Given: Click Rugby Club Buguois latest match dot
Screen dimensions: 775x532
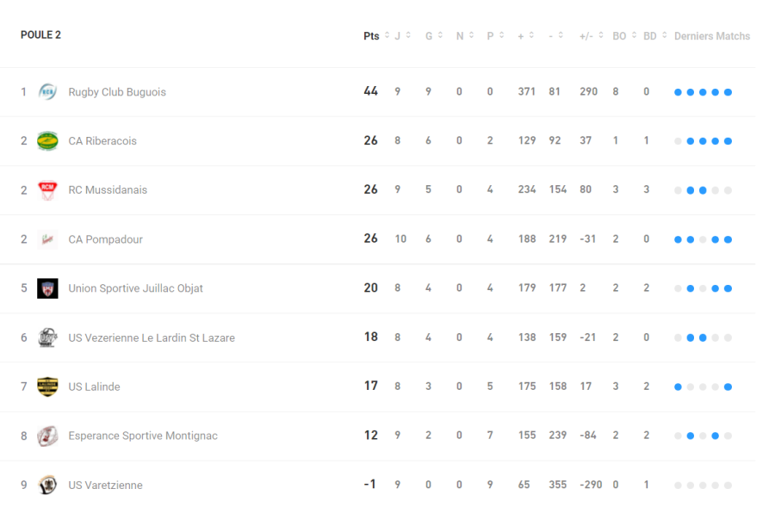Looking at the screenshot, I should [728, 92].
